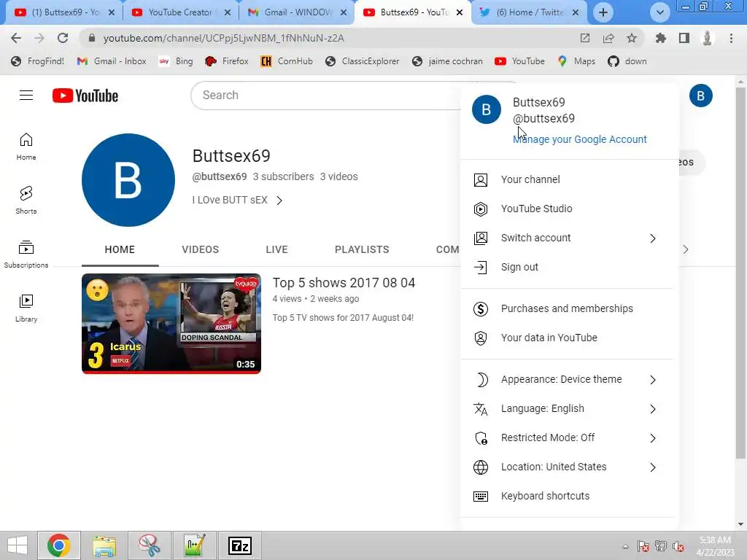The image size is (747, 560).
Task: Open Shorts in the left sidebar
Action: click(26, 201)
